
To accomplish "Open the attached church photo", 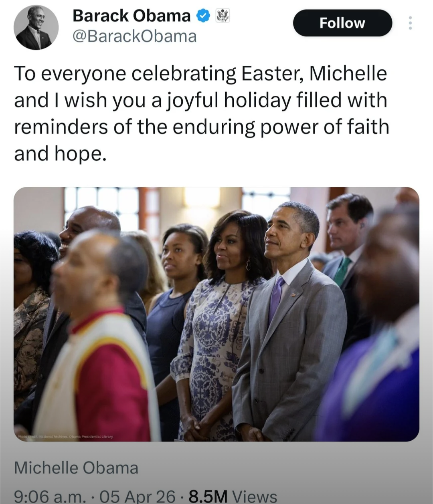I will pyautogui.click(x=216, y=314).
